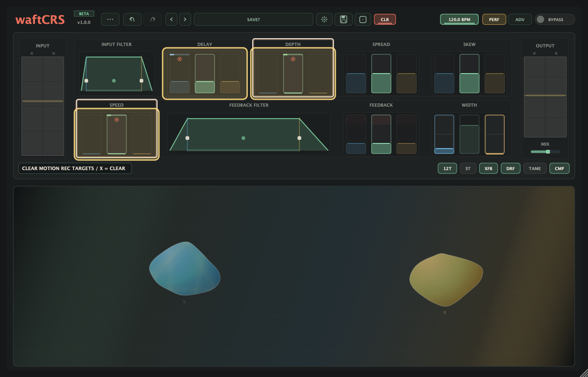Enable the ST option
The height and width of the screenshot is (377, 588).
pyautogui.click(x=468, y=168)
